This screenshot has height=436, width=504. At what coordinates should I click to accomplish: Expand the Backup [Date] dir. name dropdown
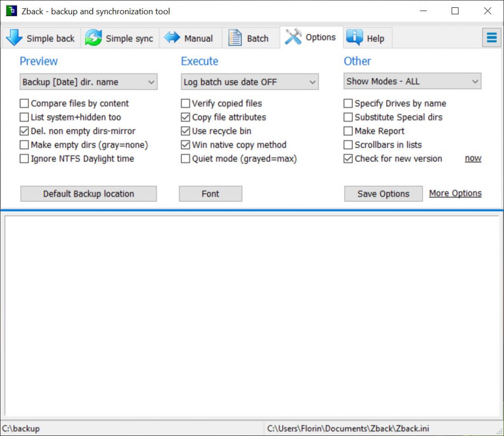click(89, 82)
